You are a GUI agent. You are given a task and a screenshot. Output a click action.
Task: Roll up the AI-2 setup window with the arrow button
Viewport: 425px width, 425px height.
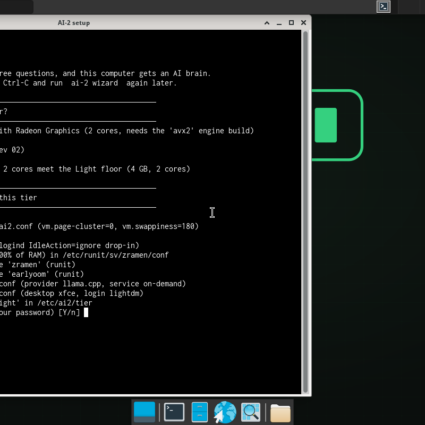(x=267, y=23)
